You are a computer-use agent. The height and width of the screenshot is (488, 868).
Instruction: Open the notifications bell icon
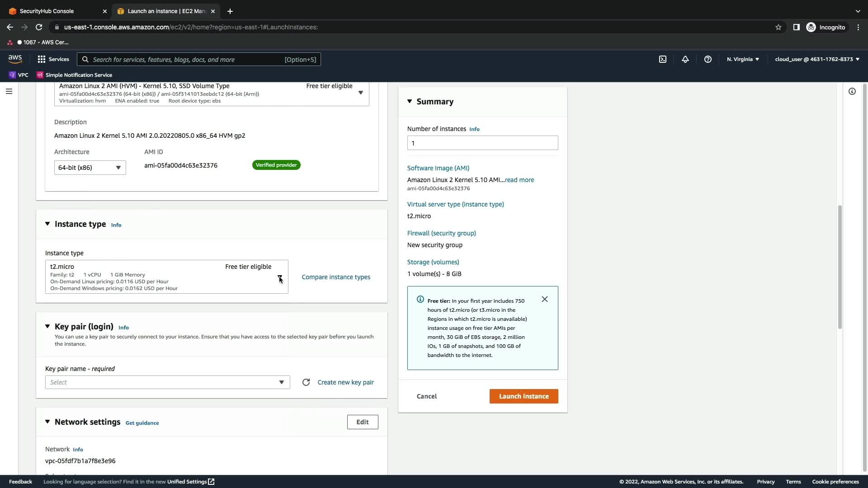point(685,59)
